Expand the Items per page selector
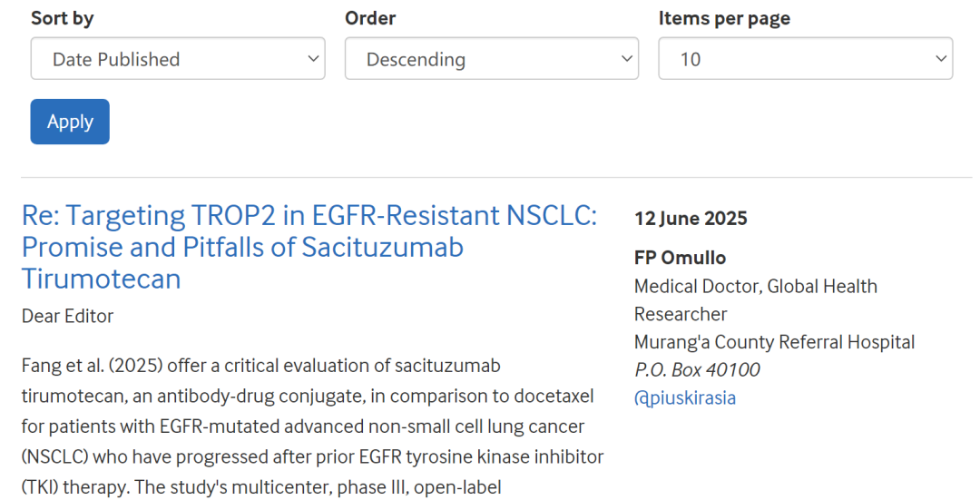This screenshot has width=980, height=500. [805, 59]
